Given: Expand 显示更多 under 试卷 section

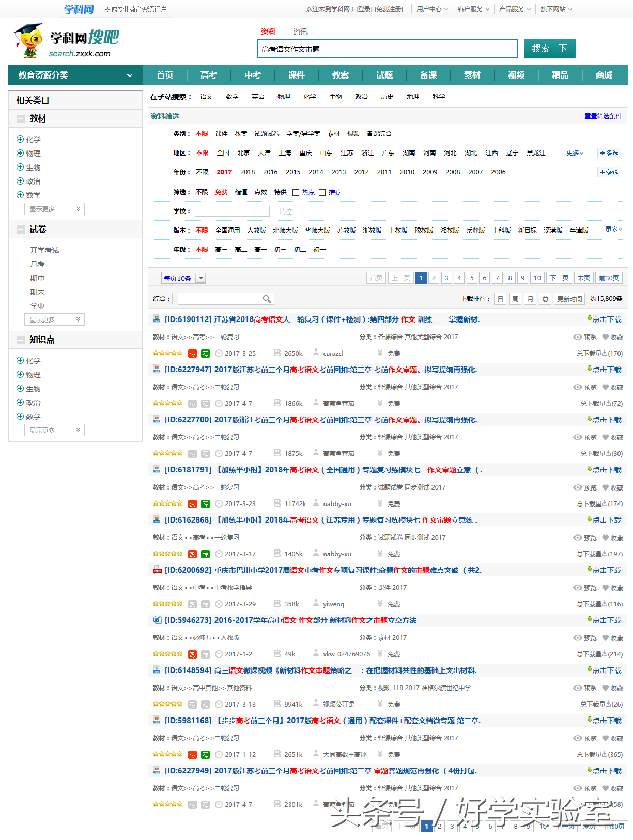Looking at the screenshot, I should 54,319.
